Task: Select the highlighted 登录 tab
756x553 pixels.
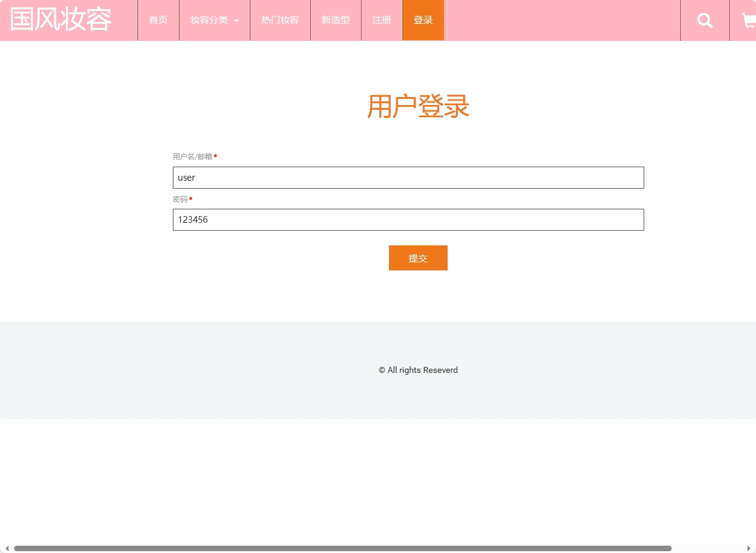Action: pos(423,20)
